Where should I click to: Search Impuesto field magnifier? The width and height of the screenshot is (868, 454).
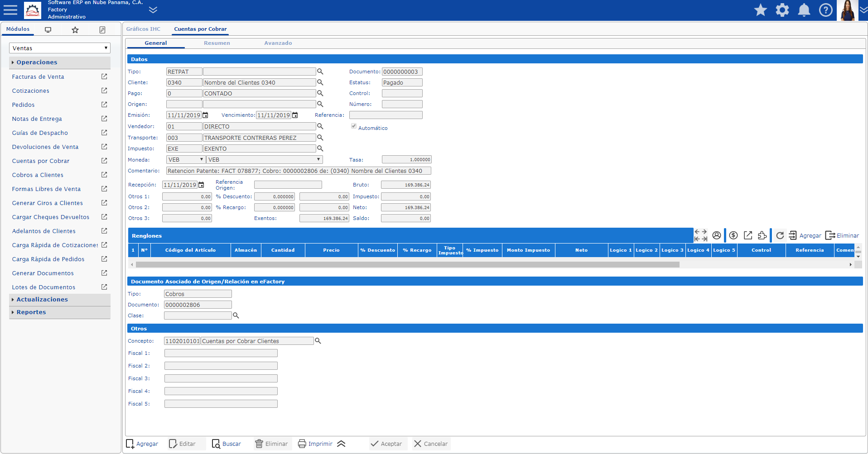pos(320,148)
